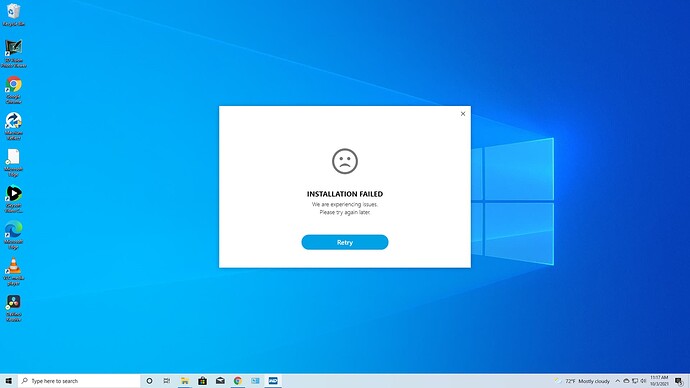Expand hidden system tray icons chevron
The height and width of the screenshot is (388, 690).
tap(617, 381)
